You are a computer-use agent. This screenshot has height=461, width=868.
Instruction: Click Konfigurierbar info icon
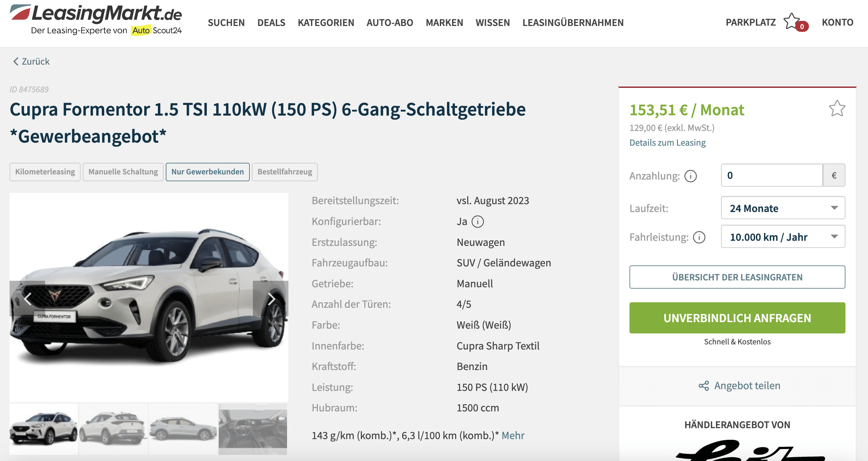click(478, 222)
